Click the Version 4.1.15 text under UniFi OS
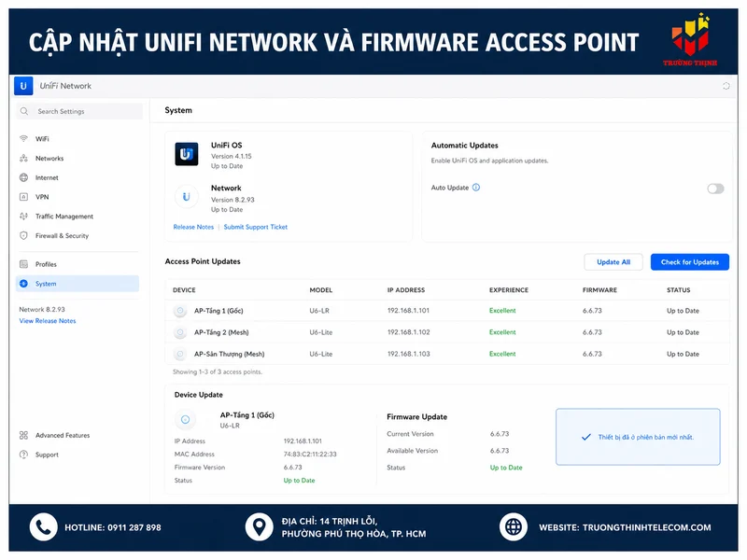Image resolution: width=747 pixels, height=560 pixels. tap(231, 156)
